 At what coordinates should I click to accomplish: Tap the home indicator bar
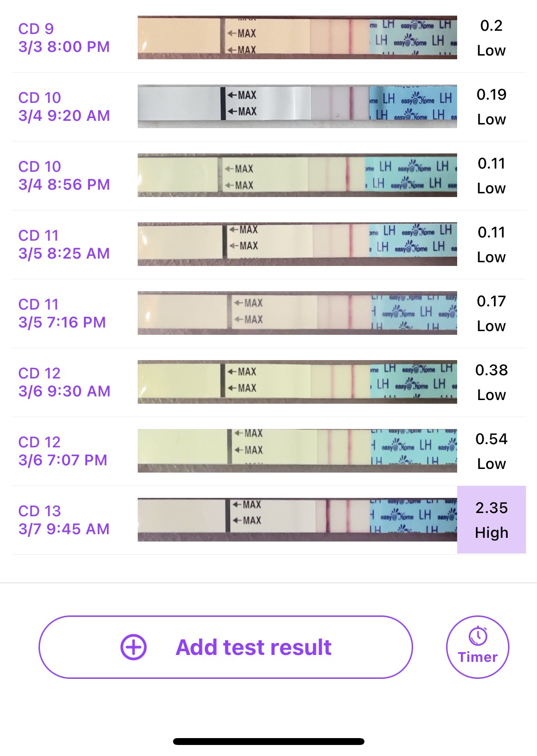coord(268,741)
